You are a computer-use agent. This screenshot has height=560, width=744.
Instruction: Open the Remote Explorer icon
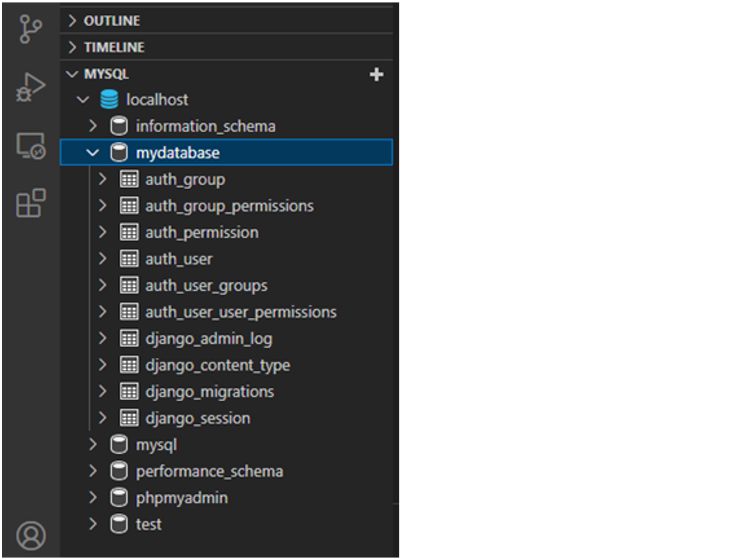(x=30, y=146)
